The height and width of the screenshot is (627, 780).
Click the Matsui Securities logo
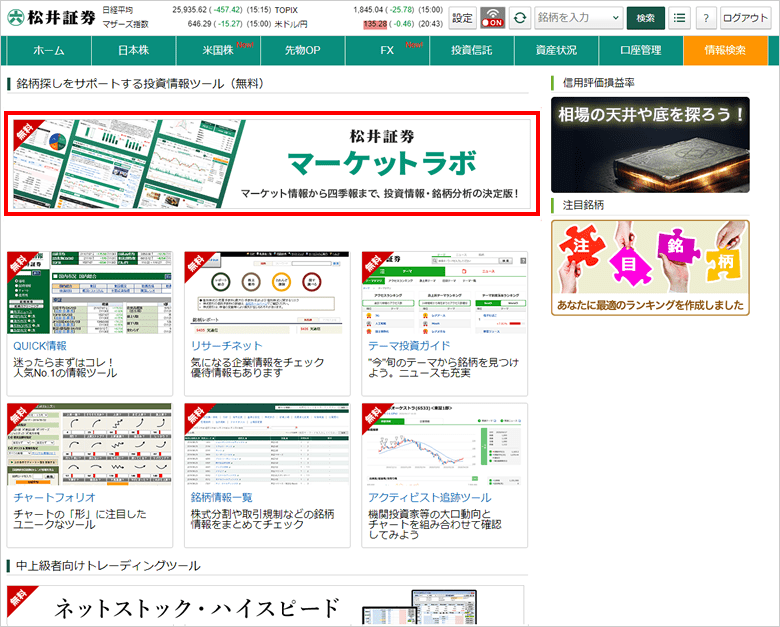(x=52, y=17)
